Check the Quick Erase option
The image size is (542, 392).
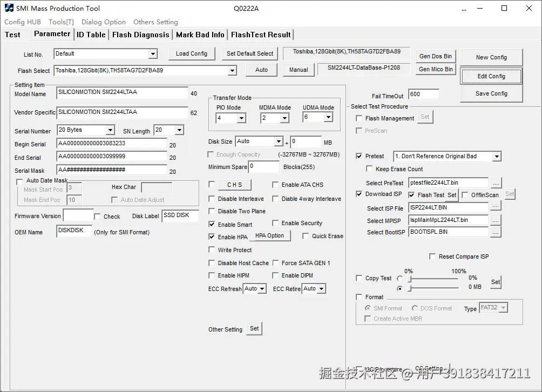306,236
